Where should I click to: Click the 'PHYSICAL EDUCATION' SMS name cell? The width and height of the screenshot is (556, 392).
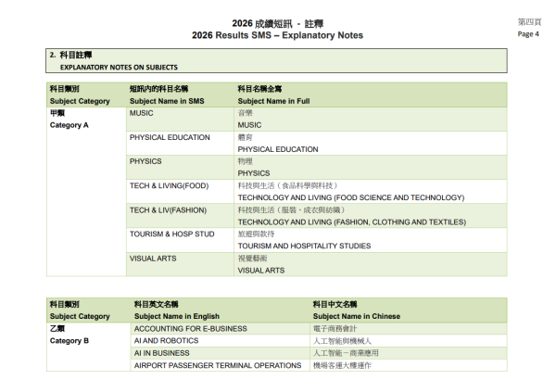click(x=180, y=144)
